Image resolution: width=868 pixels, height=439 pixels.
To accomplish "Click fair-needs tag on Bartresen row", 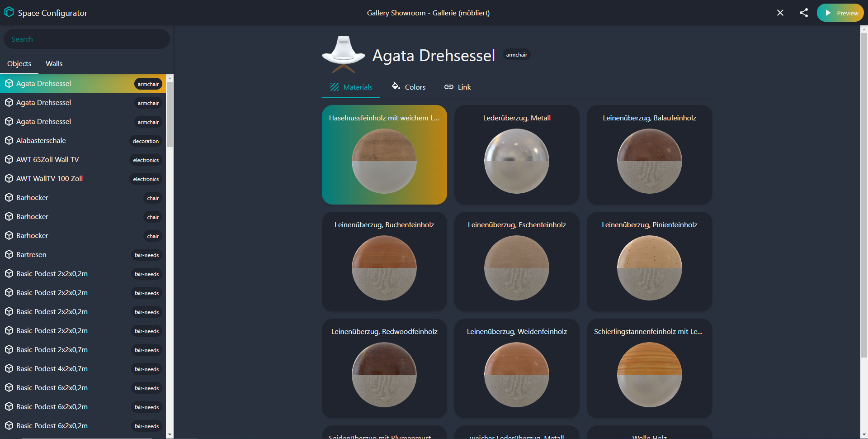I will [146, 255].
